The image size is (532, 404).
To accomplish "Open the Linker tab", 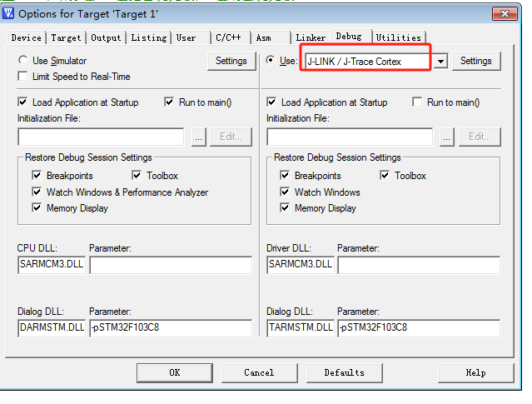I will pyautogui.click(x=311, y=37).
